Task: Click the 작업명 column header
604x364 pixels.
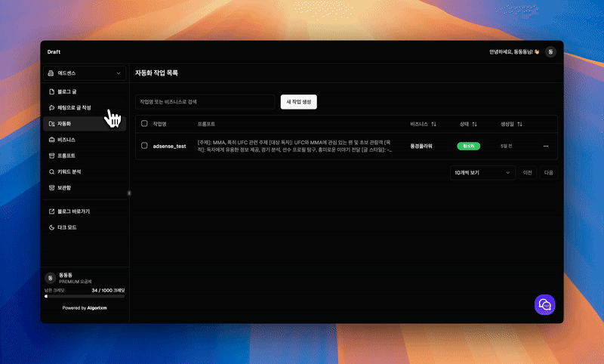Action: pos(159,124)
